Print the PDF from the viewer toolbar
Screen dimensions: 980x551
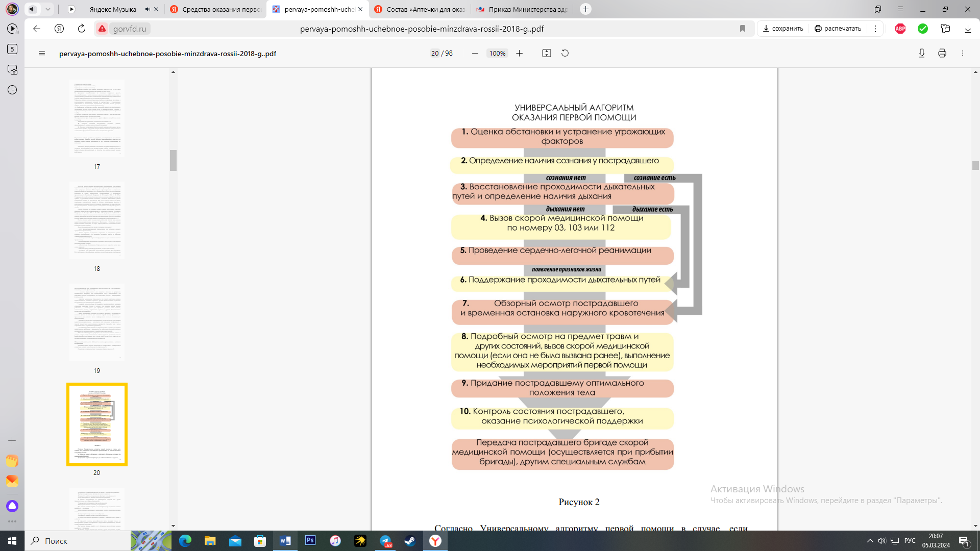942,54
